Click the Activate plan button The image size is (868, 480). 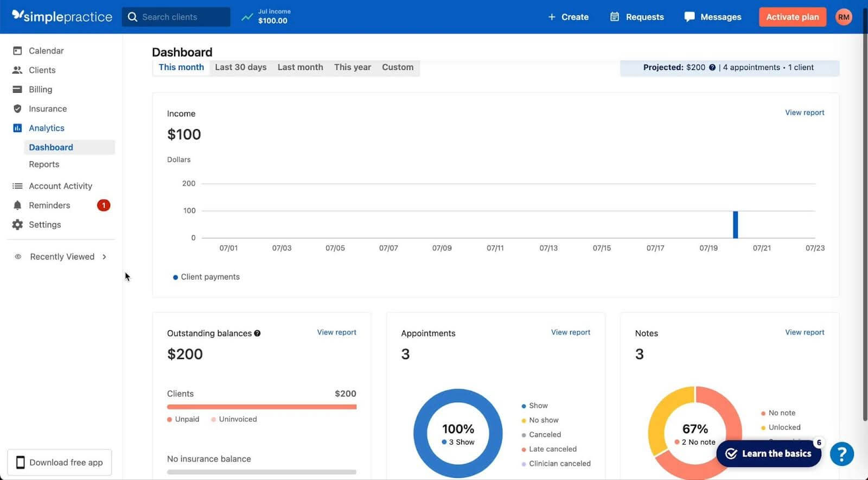tap(792, 17)
